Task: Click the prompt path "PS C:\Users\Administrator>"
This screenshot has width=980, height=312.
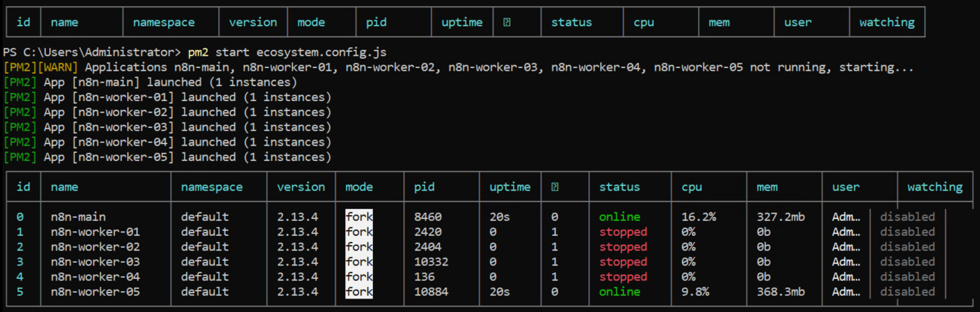Action: (x=92, y=52)
